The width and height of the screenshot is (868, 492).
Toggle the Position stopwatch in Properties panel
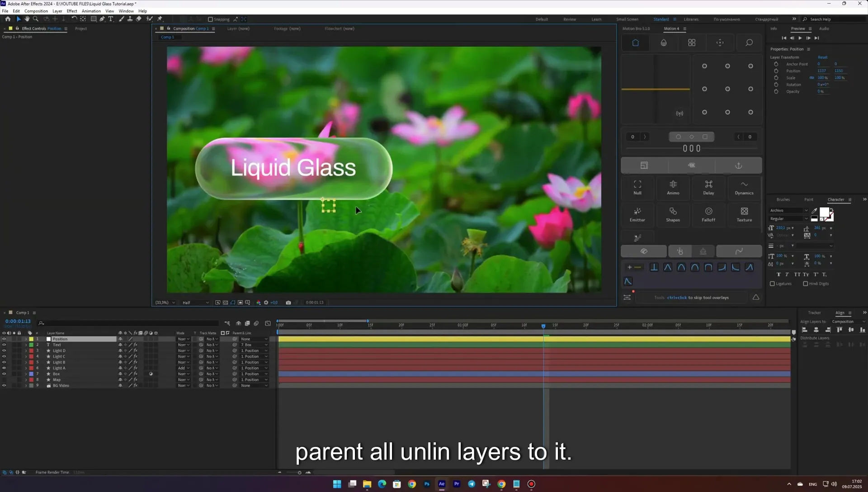point(776,71)
